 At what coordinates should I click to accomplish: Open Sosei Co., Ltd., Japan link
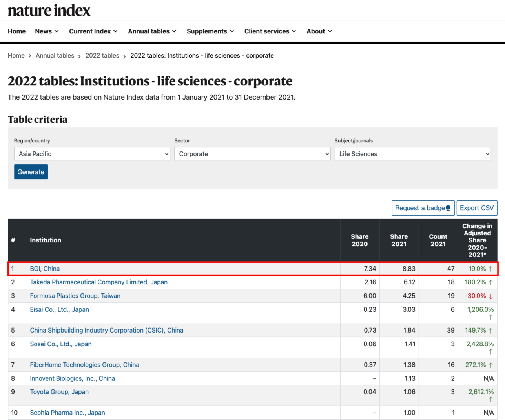click(x=61, y=344)
